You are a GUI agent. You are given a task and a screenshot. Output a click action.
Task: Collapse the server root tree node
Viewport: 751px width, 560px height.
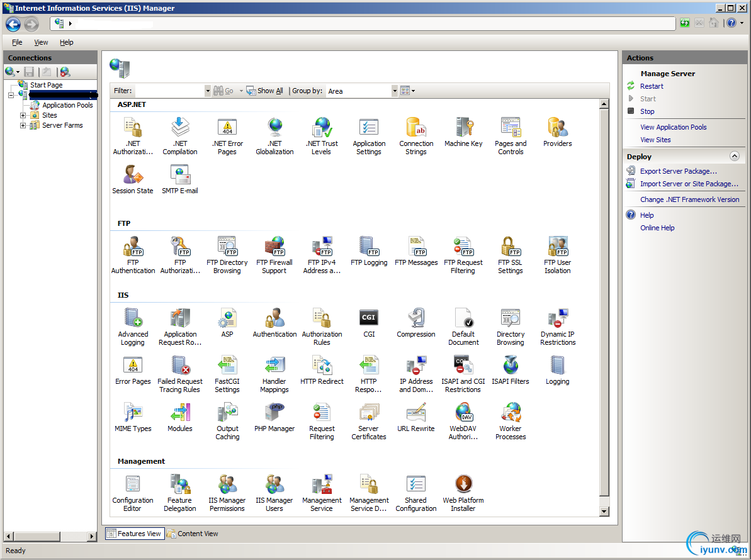click(11, 95)
